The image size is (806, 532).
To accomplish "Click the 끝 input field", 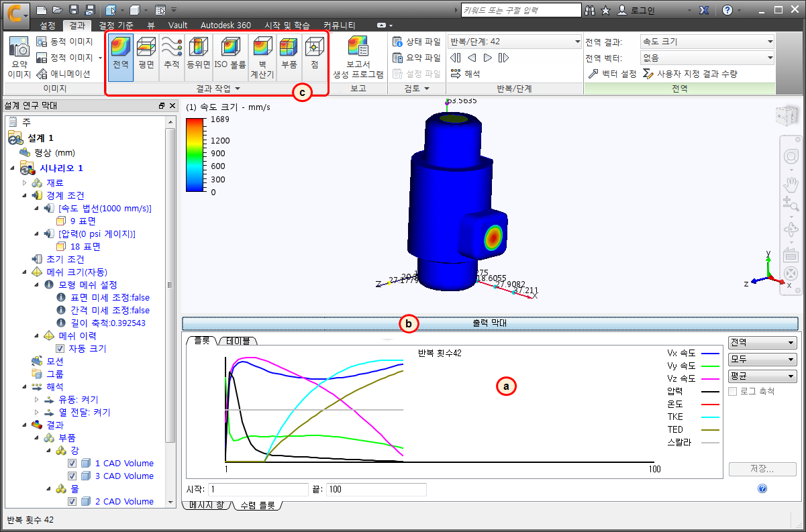I will pos(376,490).
